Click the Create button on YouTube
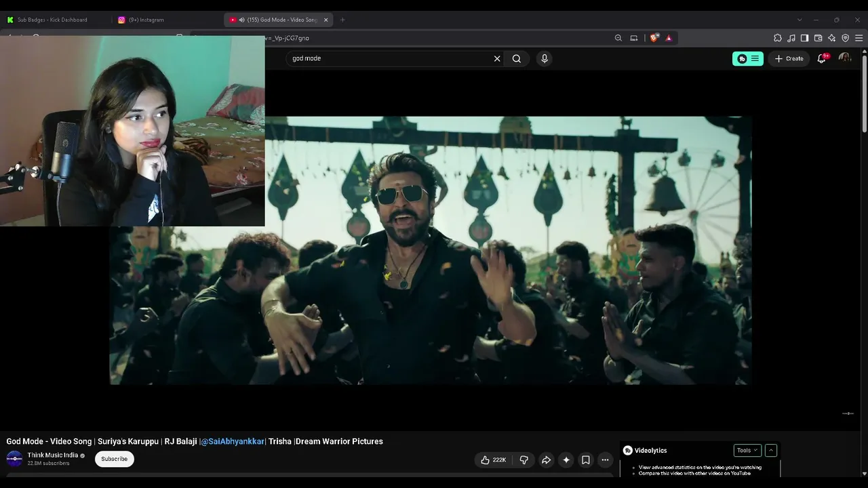 tap(789, 59)
